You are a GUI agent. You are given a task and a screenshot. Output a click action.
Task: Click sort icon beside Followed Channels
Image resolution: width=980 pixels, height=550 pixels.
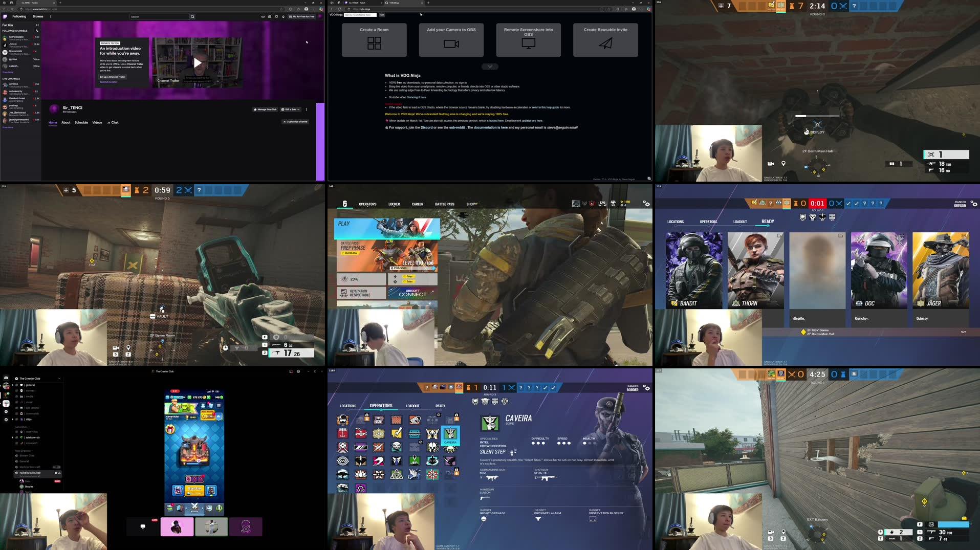coord(37,31)
